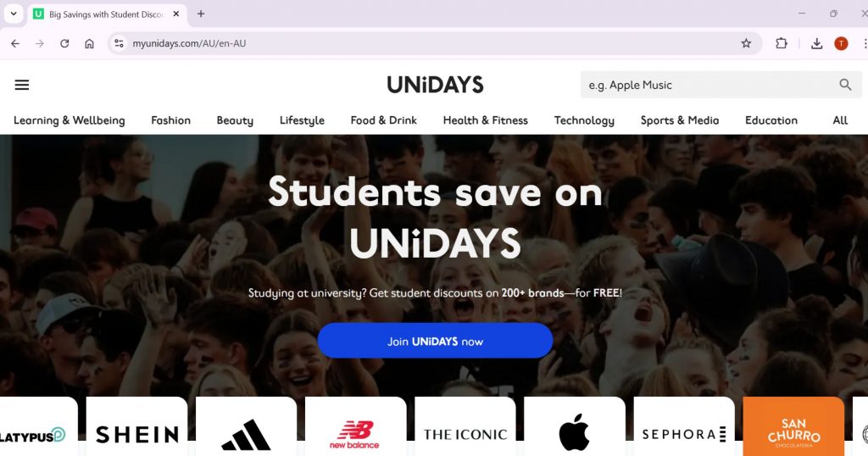Open the browser downloads icon
Image resolution: width=868 pixels, height=456 pixels.
coord(816,43)
